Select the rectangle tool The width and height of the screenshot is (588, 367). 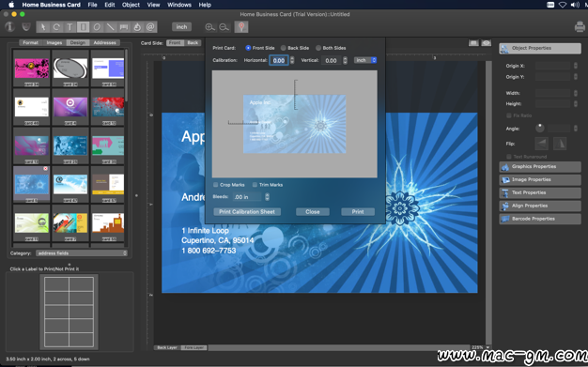(x=84, y=27)
